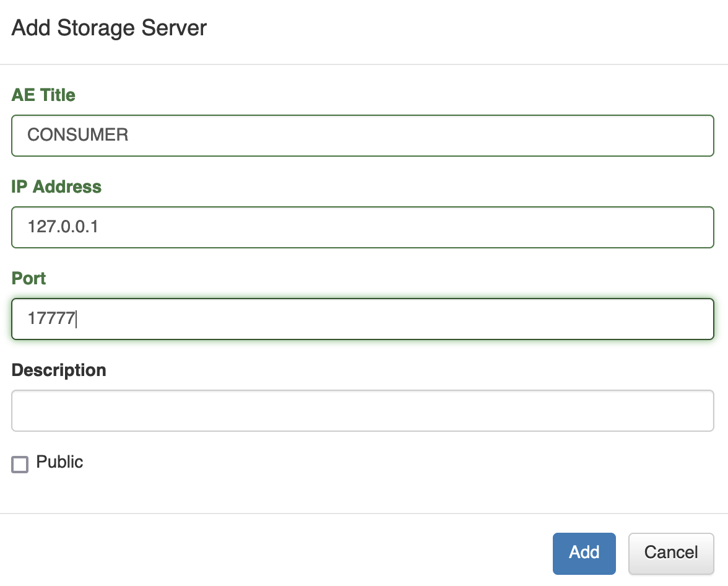Click the AE Title input field
The height and width of the screenshot is (586, 728).
(363, 136)
